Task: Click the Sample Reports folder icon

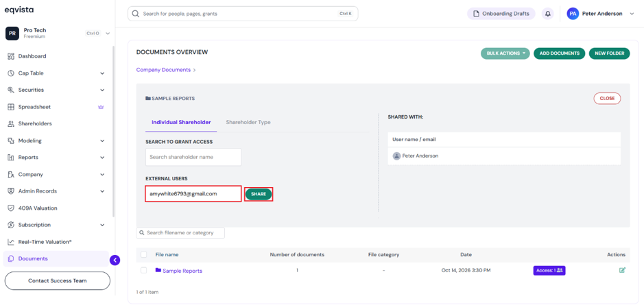Action: tap(158, 270)
